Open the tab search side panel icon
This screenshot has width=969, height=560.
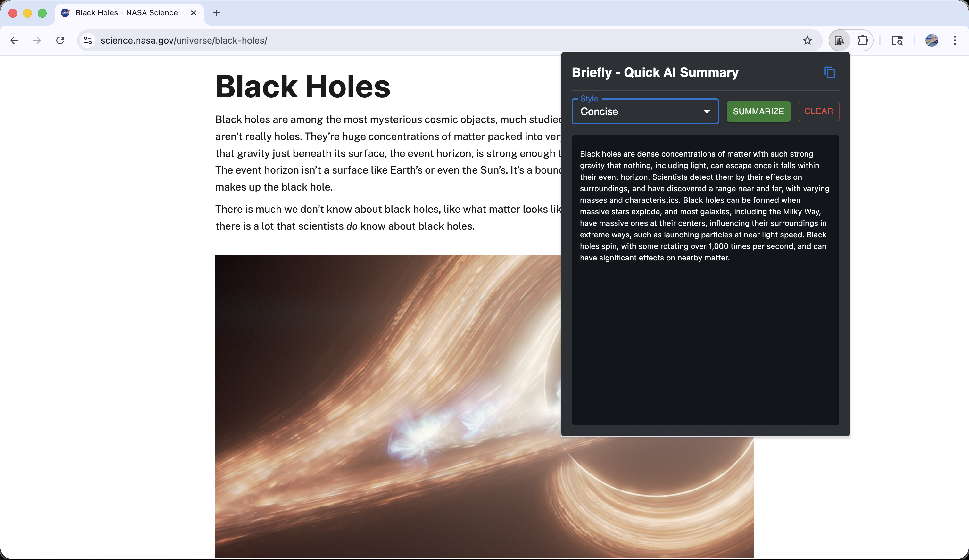click(897, 40)
